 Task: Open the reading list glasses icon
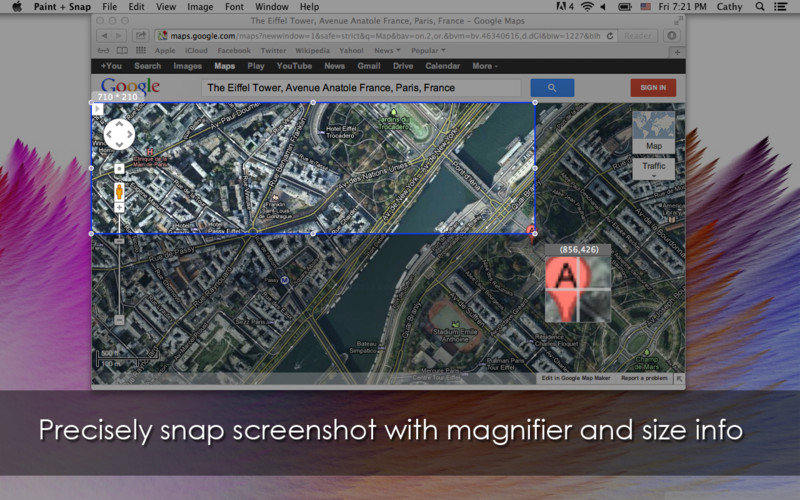(104, 51)
